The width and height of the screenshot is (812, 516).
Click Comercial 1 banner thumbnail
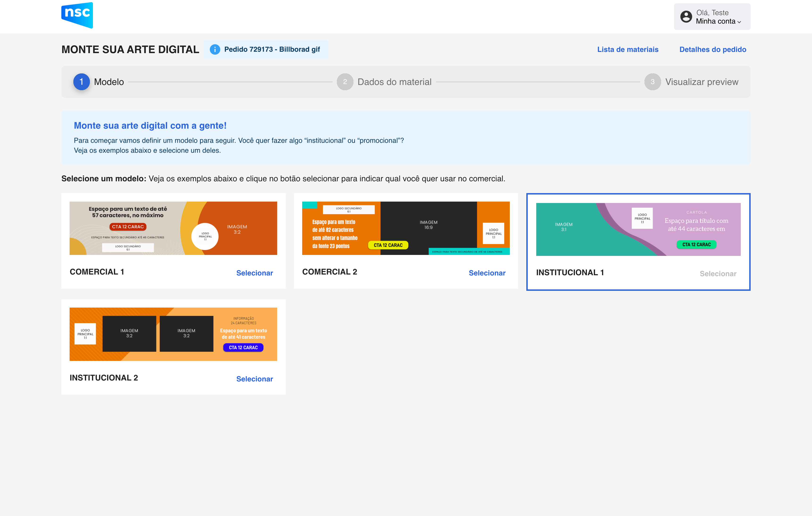173,228
